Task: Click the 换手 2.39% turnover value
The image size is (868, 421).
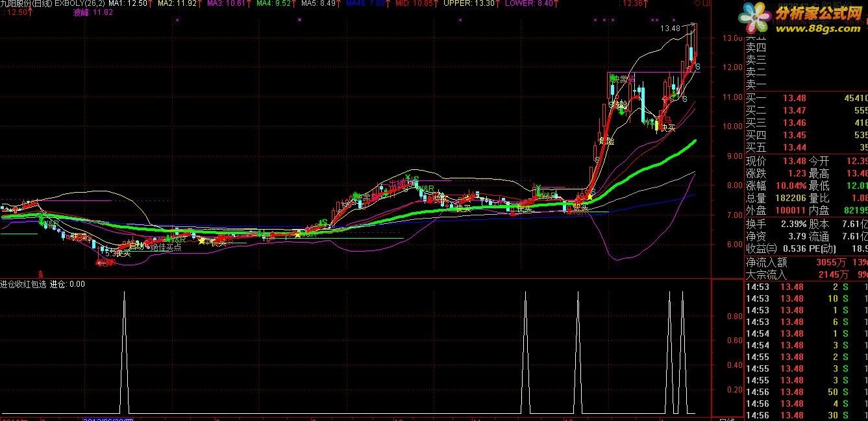Action: 793,224
